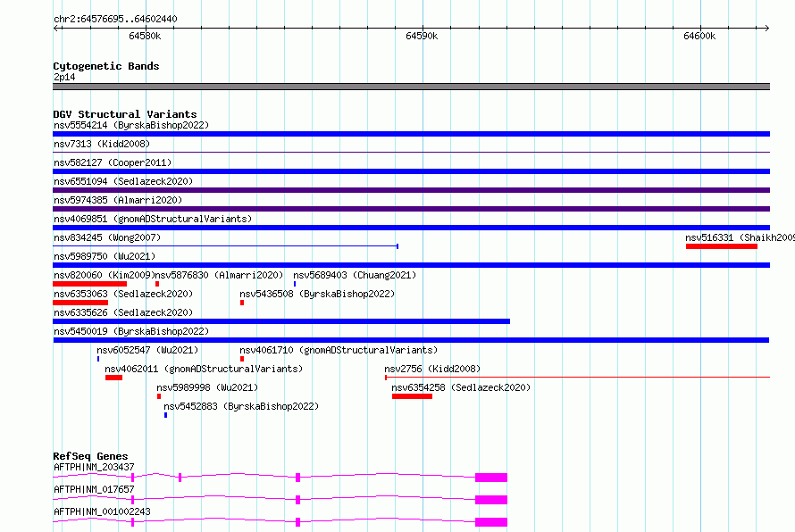Viewport: 795px width, 532px height.
Task: Click the RefSeq Genes track title
Action: click(90, 456)
